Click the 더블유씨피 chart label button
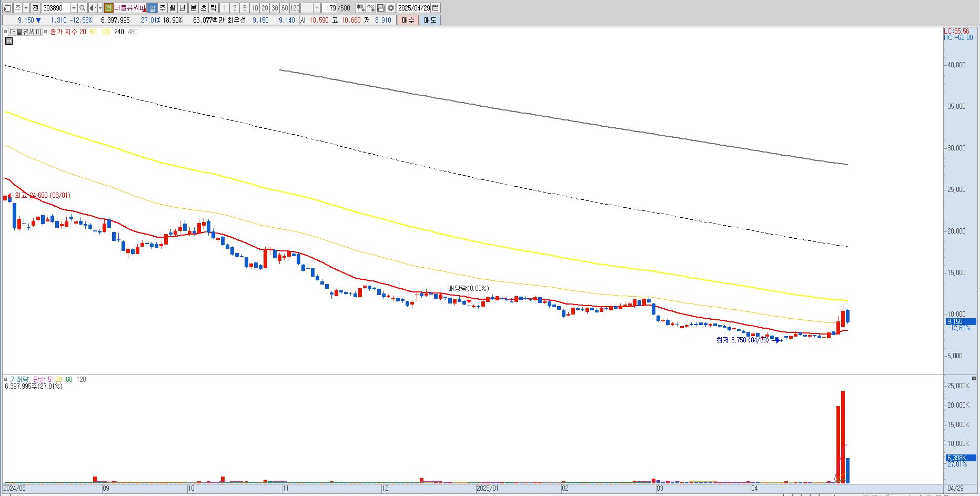This screenshot has width=980, height=496. tap(25, 32)
